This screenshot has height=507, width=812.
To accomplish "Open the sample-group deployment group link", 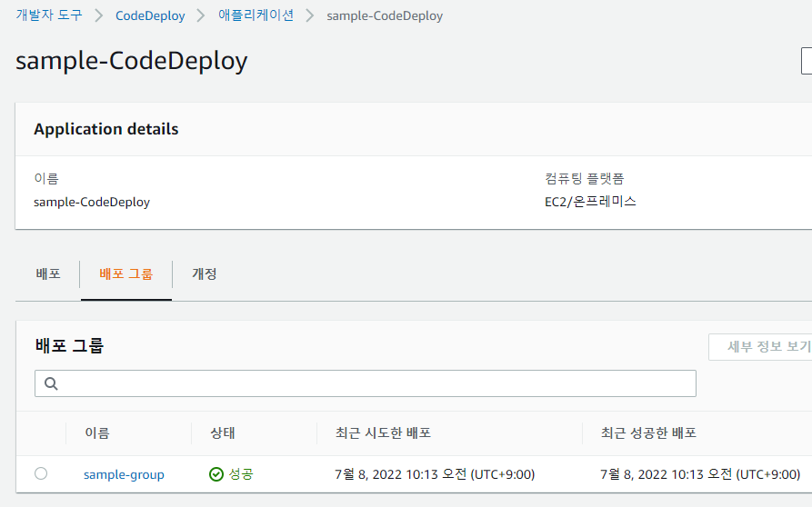I will [124, 474].
